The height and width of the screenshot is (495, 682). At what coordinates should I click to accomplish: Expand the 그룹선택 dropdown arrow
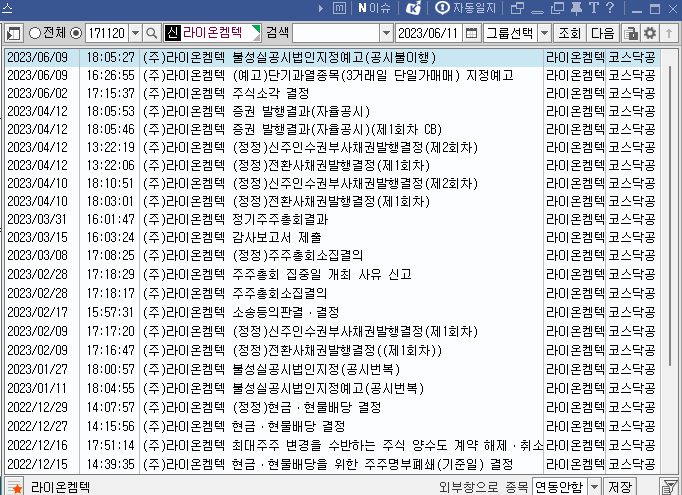[545, 33]
